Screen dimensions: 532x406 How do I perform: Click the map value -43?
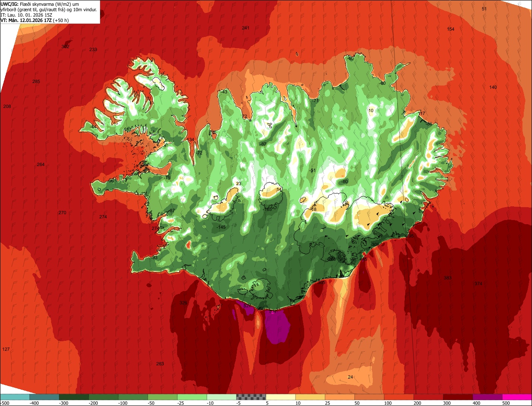click(224, 92)
